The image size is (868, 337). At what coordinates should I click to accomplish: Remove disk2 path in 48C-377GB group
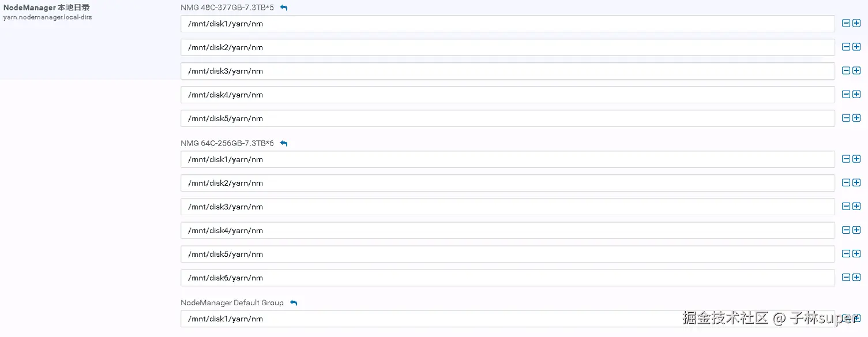846,47
